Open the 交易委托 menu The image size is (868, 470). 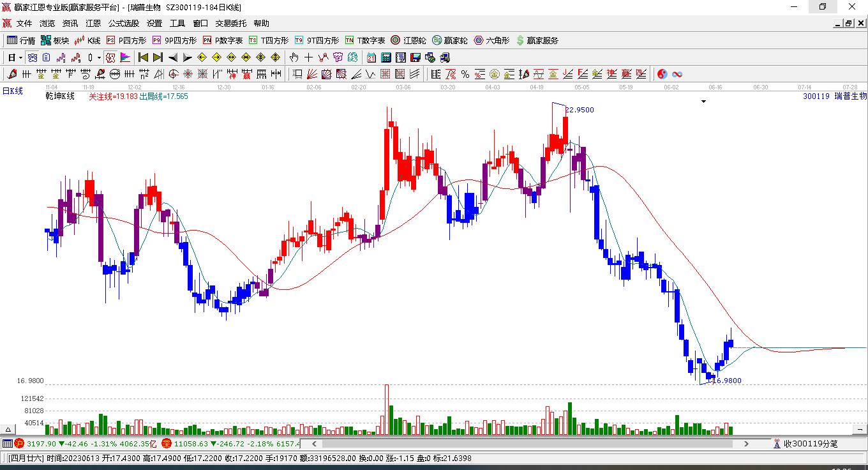pyautogui.click(x=230, y=24)
